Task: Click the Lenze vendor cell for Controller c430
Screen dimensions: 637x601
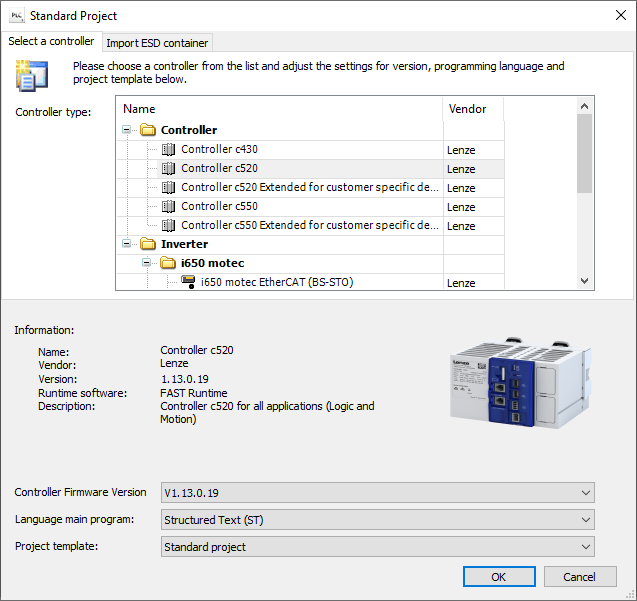Action: (x=474, y=150)
